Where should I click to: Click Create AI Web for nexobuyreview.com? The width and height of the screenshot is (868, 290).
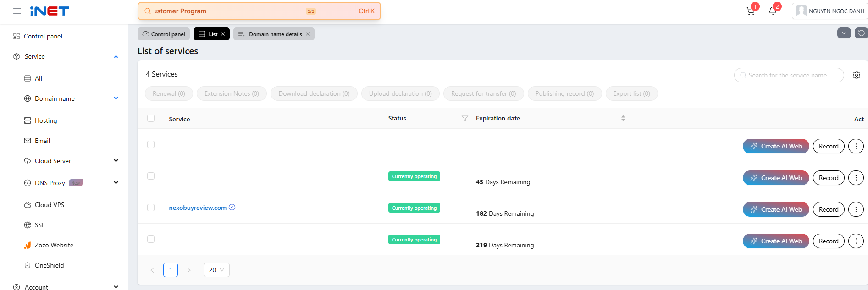(x=775, y=209)
